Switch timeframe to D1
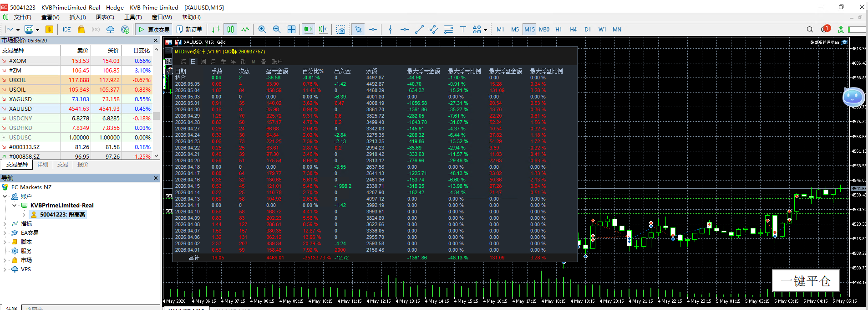 click(588, 29)
